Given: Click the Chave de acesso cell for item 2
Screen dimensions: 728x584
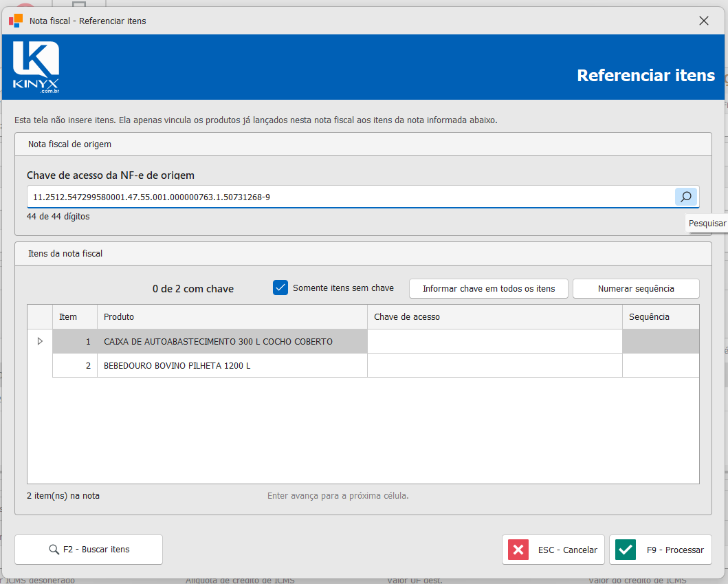Looking at the screenshot, I should [495, 366].
